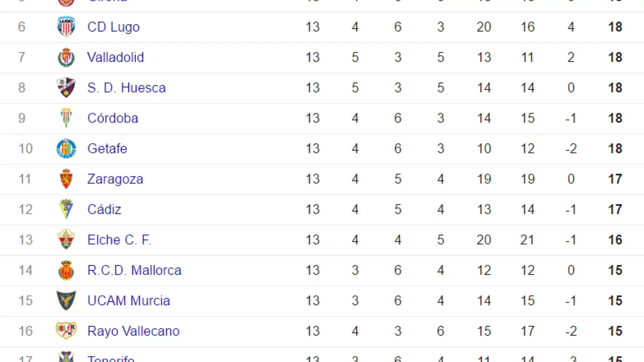The image size is (644, 362).
Task: Open the CD Lugo team link
Action: tap(113, 27)
